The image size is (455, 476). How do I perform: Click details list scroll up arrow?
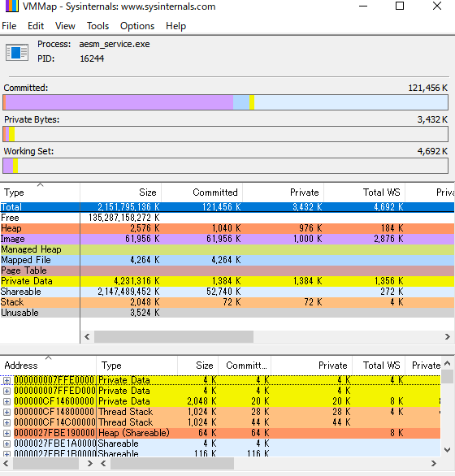click(x=447, y=363)
